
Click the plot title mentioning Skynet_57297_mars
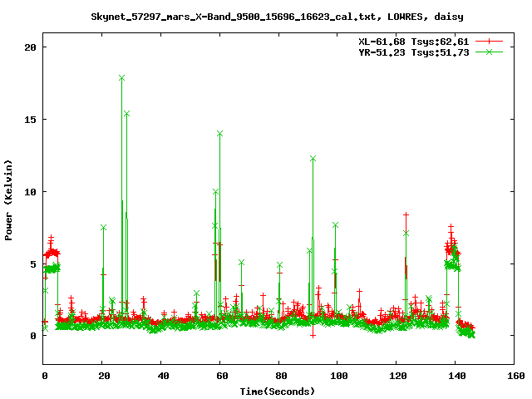tap(277, 17)
